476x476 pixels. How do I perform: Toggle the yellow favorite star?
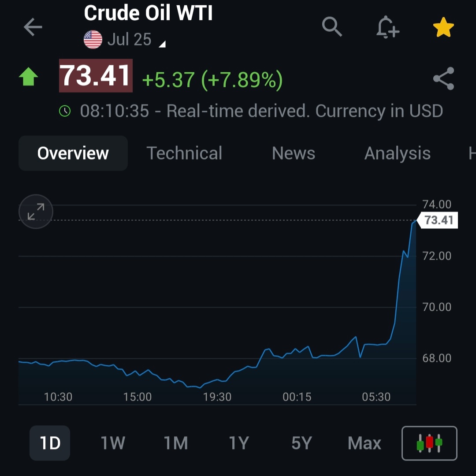(443, 27)
